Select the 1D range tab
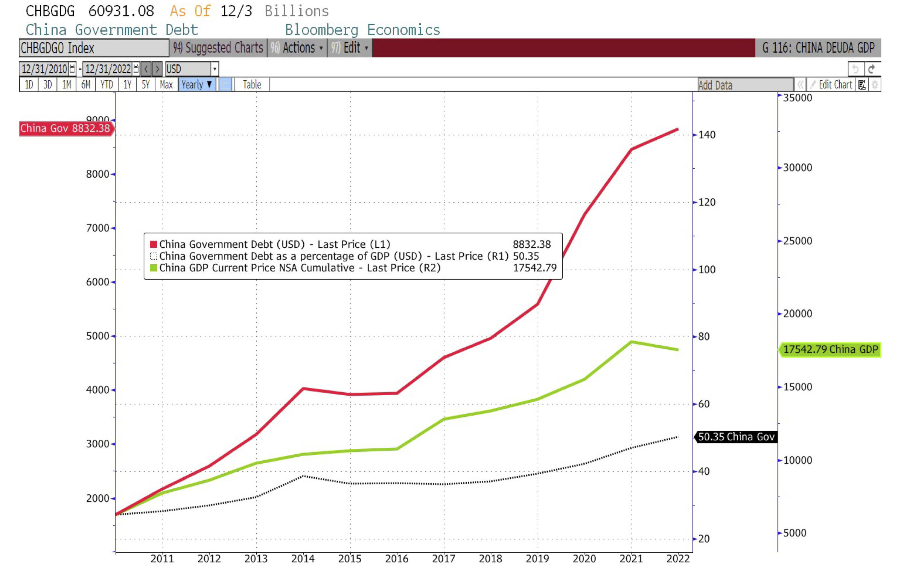 [29, 84]
